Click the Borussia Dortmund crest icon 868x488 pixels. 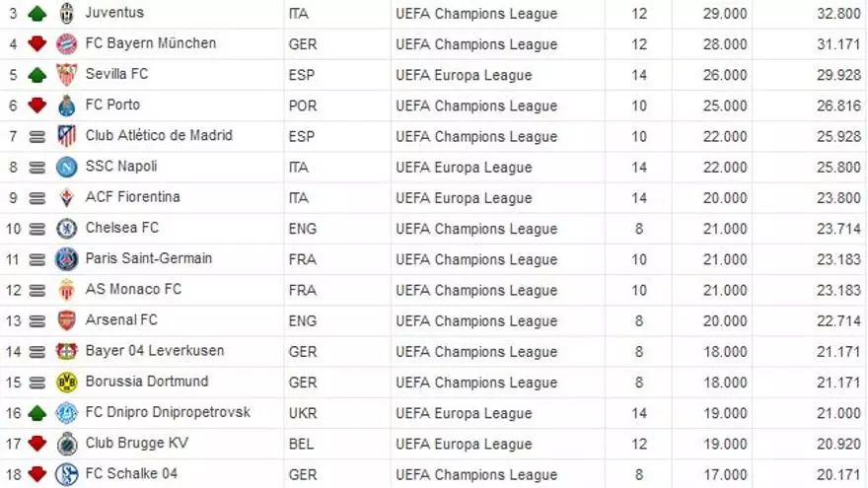coord(66,383)
